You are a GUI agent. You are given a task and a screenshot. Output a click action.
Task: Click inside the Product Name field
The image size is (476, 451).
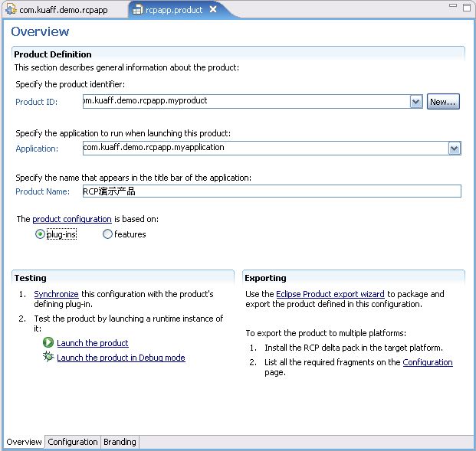point(271,191)
